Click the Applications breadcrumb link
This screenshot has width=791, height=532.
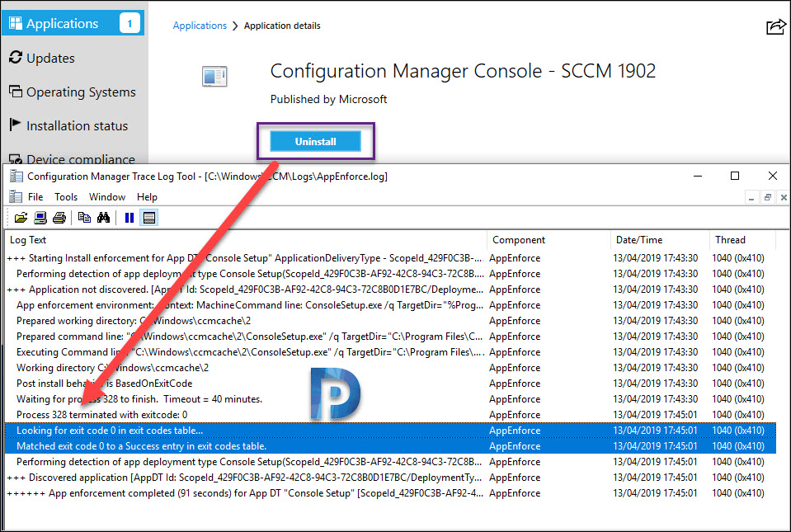coord(200,26)
